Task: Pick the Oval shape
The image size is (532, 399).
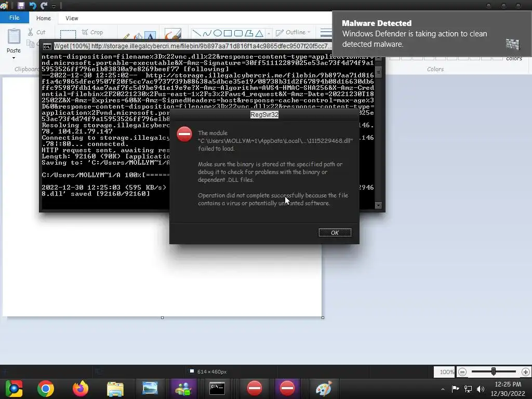Action: click(218, 33)
